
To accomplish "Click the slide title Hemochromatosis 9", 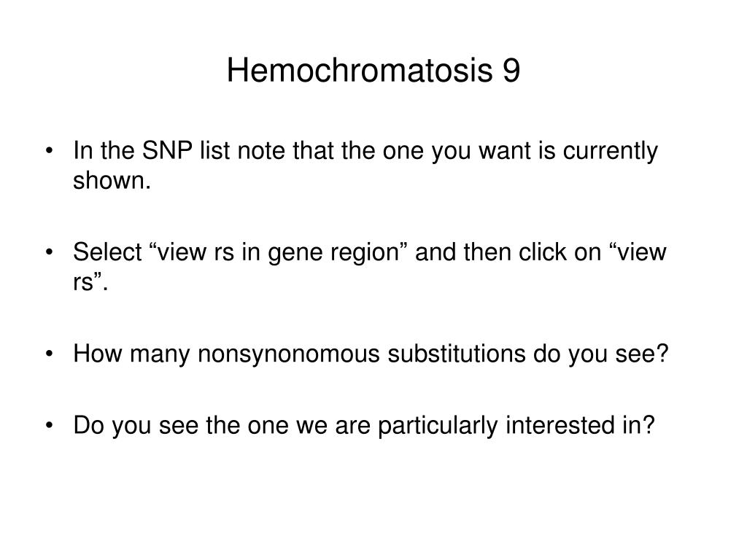I will coord(373,71).
